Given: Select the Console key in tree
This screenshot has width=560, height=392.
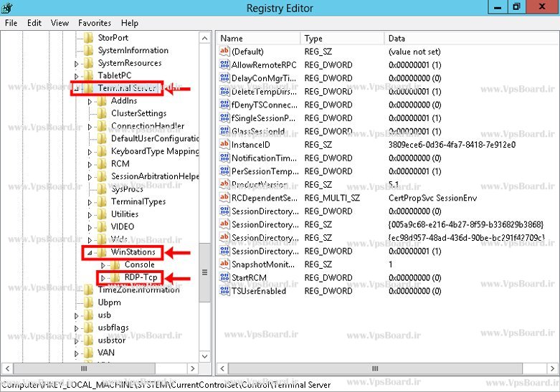Looking at the screenshot, I should (x=139, y=265).
